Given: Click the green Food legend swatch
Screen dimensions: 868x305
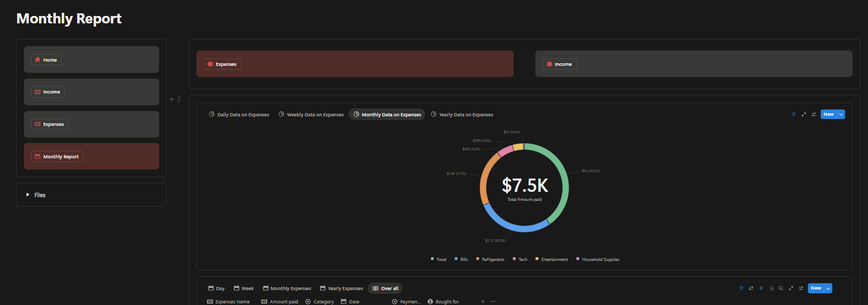Looking at the screenshot, I should click(432, 259).
